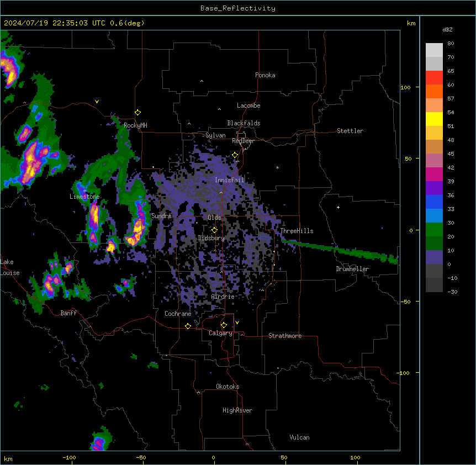Viewport: 476px width, 465px height.
Task: Click the blue 36 dBZ legend swatch
Action: (x=434, y=202)
